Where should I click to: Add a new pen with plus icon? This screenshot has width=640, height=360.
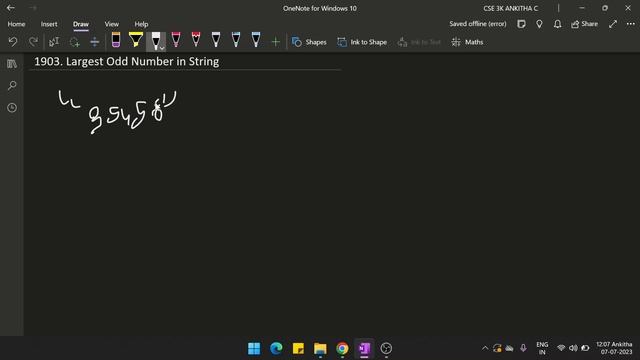(276, 42)
